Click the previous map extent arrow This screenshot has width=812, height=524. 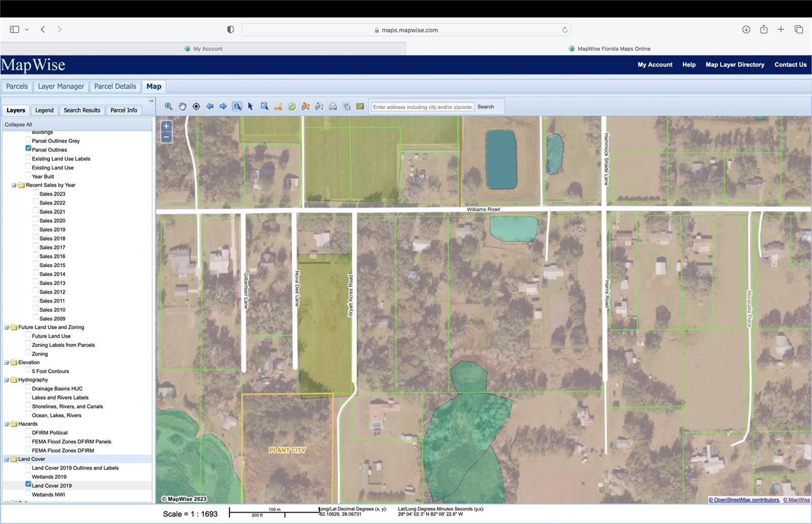pos(210,107)
